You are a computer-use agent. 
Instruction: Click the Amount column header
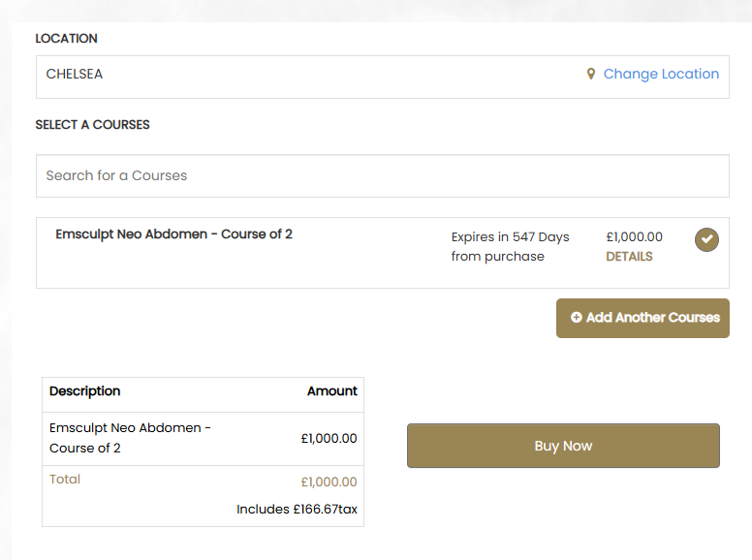[x=331, y=391]
